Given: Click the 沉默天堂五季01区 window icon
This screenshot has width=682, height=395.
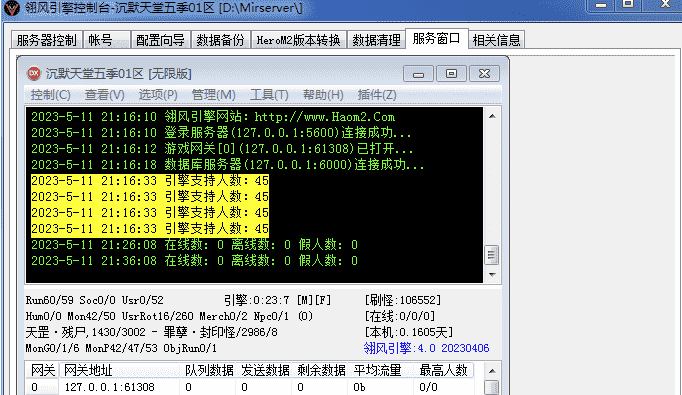Looking at the screenshot, I should point(34,73).
